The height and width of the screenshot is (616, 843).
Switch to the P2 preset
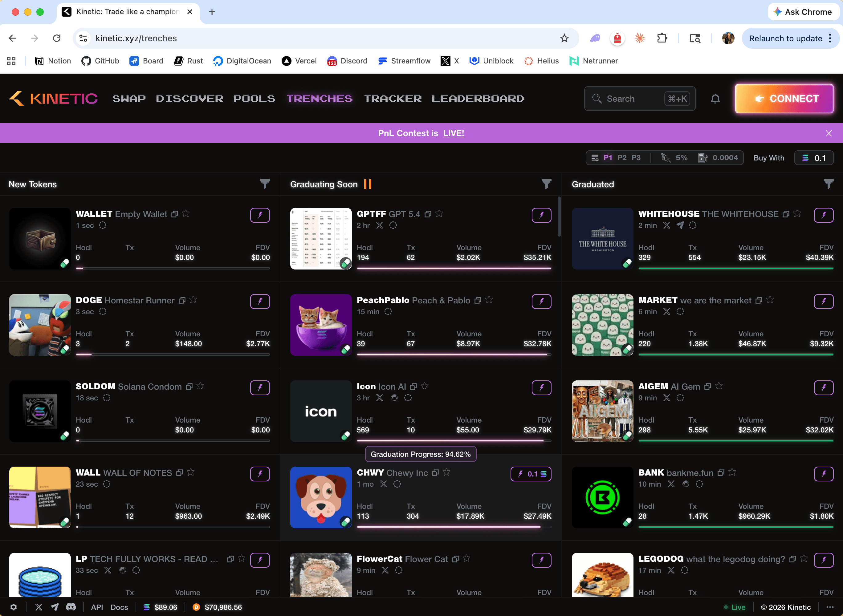[x=622, y=158]
